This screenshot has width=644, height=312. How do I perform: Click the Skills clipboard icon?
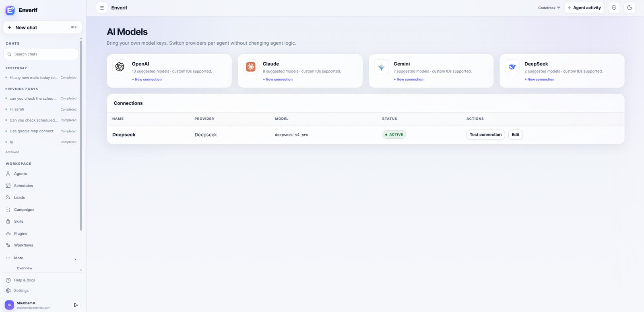click(8, 222)
